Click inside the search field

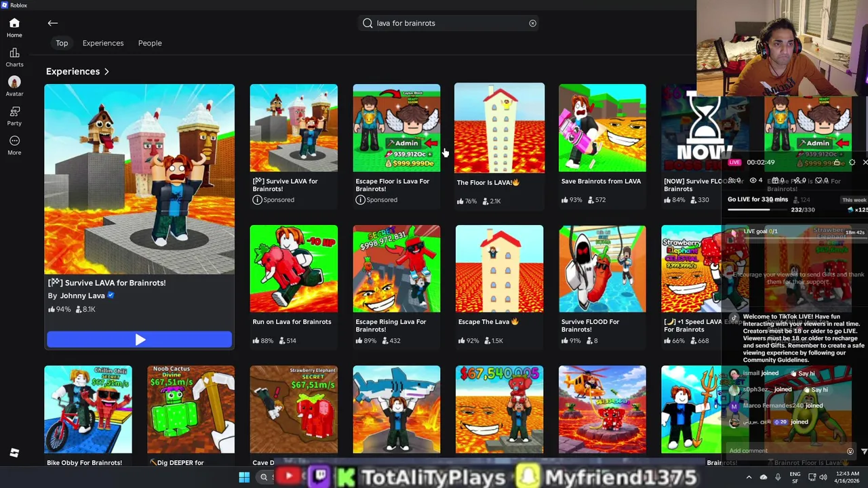point(450,23)
